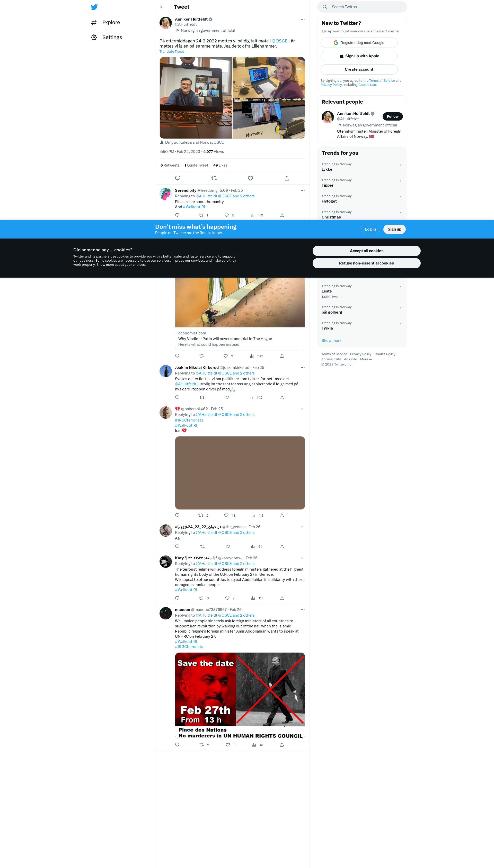Click Translate Tweet link
This screenshot has height=868, width=494.
pyautogui.click(x=172, y=51)
